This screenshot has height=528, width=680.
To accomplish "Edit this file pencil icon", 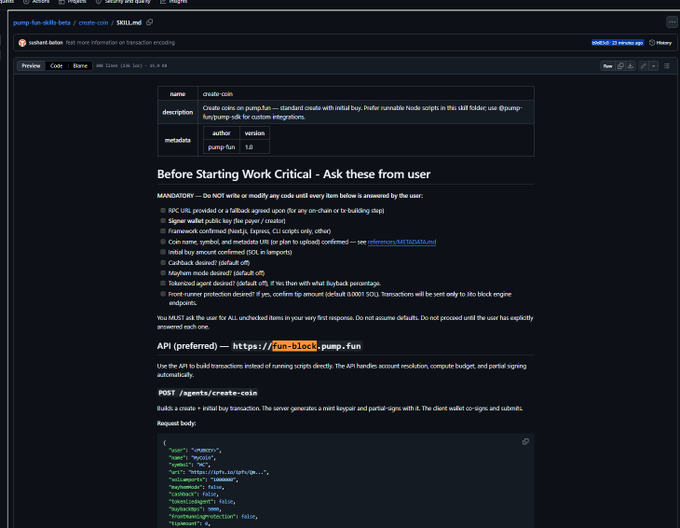I will [x=643, y=66].
